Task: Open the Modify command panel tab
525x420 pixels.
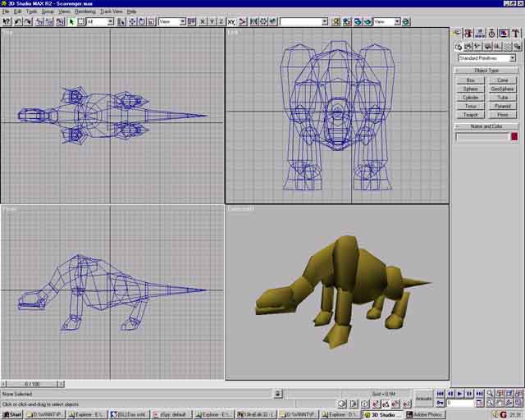Action: pos(469,34)
